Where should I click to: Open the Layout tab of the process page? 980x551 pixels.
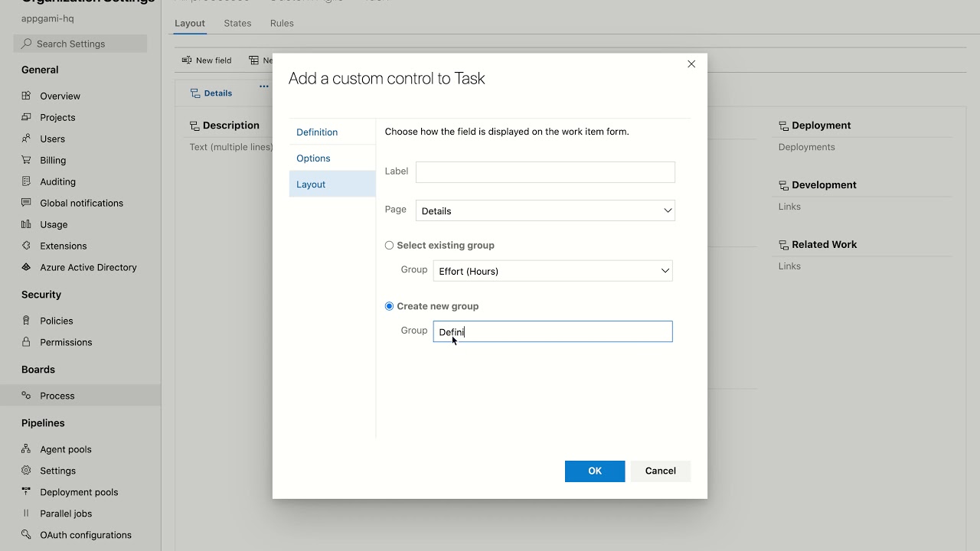190,23
